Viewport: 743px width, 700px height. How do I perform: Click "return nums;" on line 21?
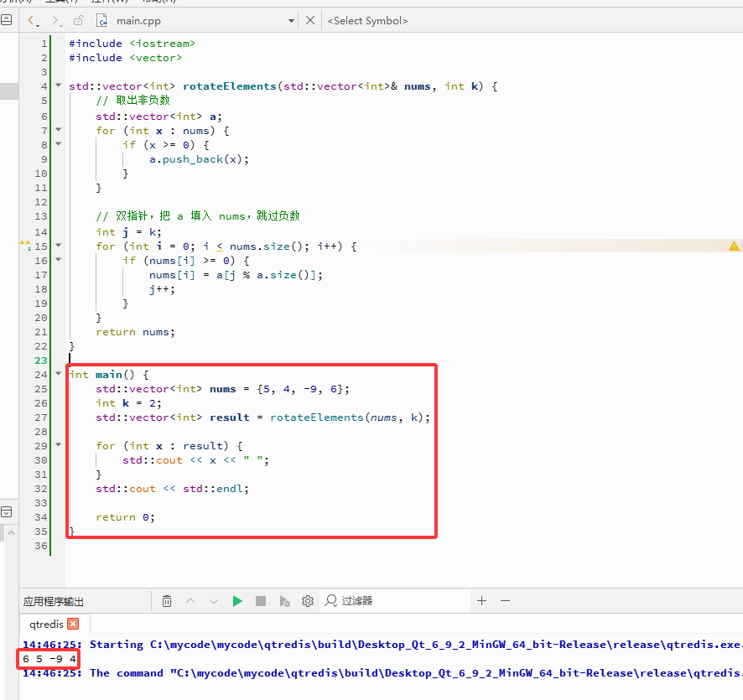click(x=135, y=332)
